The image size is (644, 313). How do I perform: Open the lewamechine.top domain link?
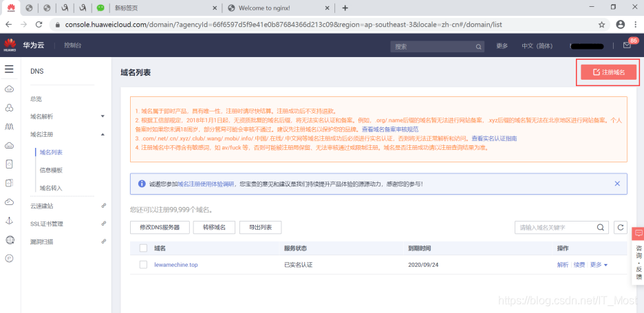pyautogui.click(x=175, y=265)
